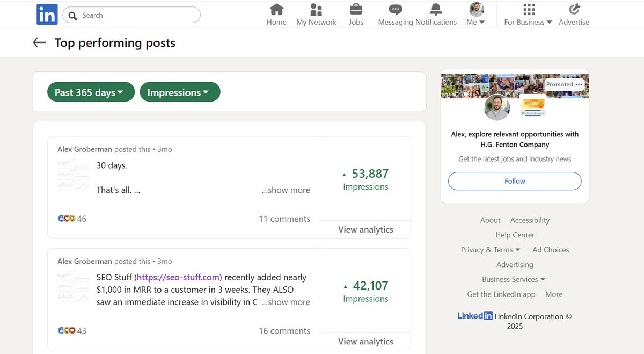Open the Advertising footer link
This screenshot has height=354, width=644.
515,264
